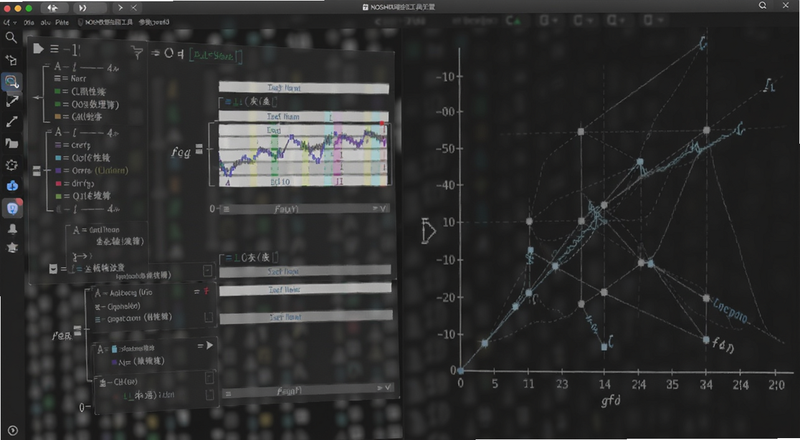Toggle the stacked expander next to 'f'eR'

78,331
